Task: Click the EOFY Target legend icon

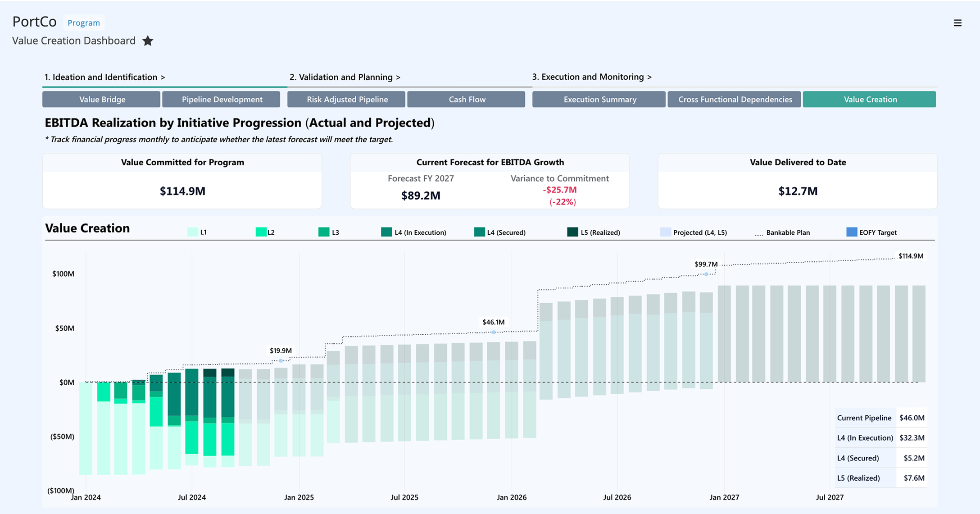Action: tap(852, 232)
